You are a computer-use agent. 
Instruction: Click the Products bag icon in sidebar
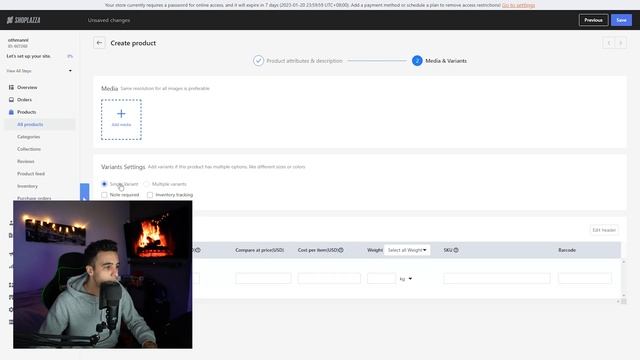pos(11,112)
